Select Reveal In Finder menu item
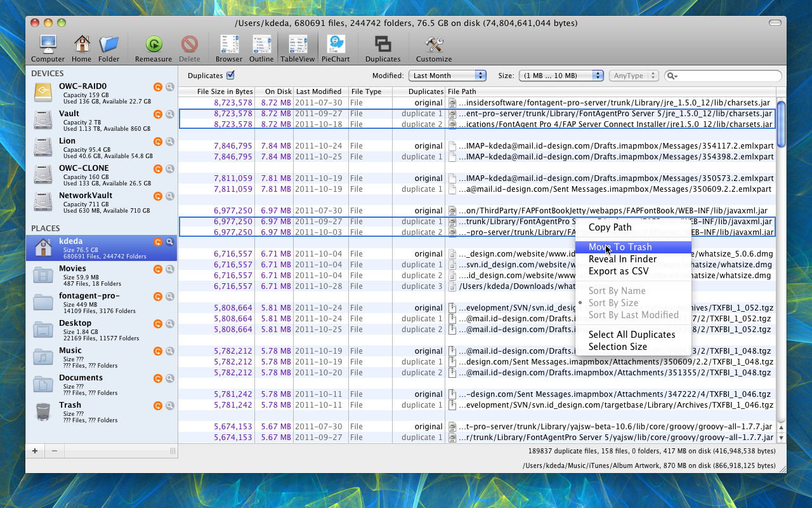The height and width of the screenshot is (508, 812). pos(622,259)
